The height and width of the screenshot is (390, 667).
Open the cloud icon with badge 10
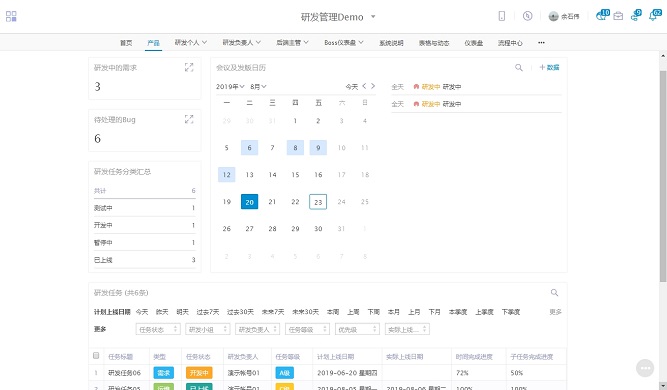coord(602,16)
